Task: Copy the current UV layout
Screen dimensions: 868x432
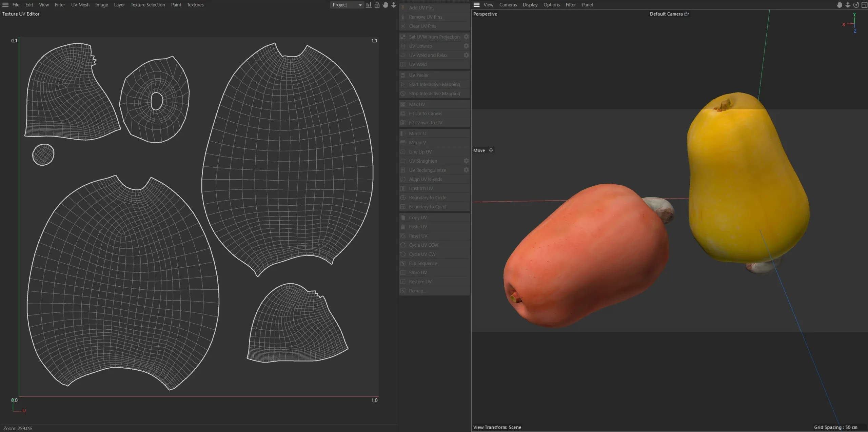Action: point(417,217)
